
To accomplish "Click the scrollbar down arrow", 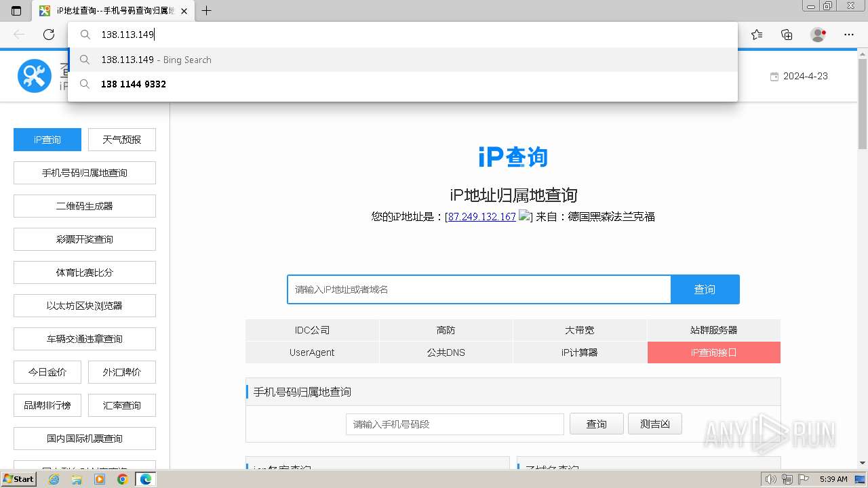I will pos(863,464).
